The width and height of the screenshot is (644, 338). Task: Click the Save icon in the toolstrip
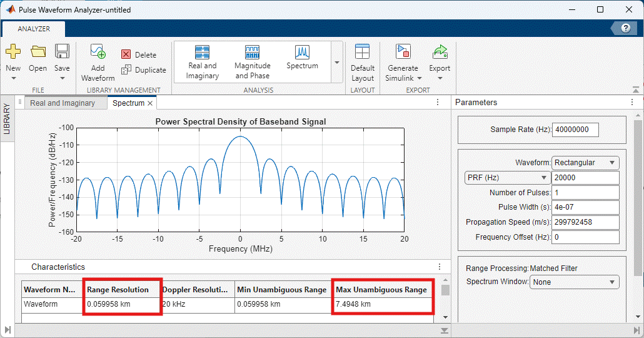62,53
